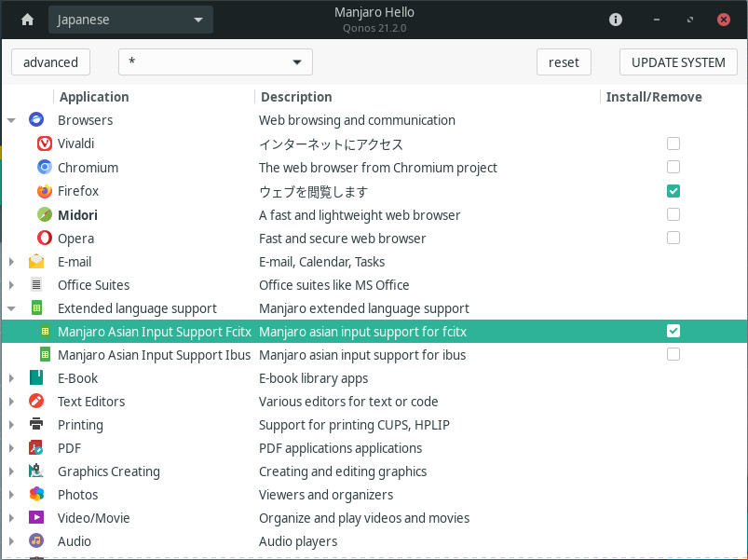Click the Vivaldi browser icon
The image size is (748, 560).
coord(44,143)
